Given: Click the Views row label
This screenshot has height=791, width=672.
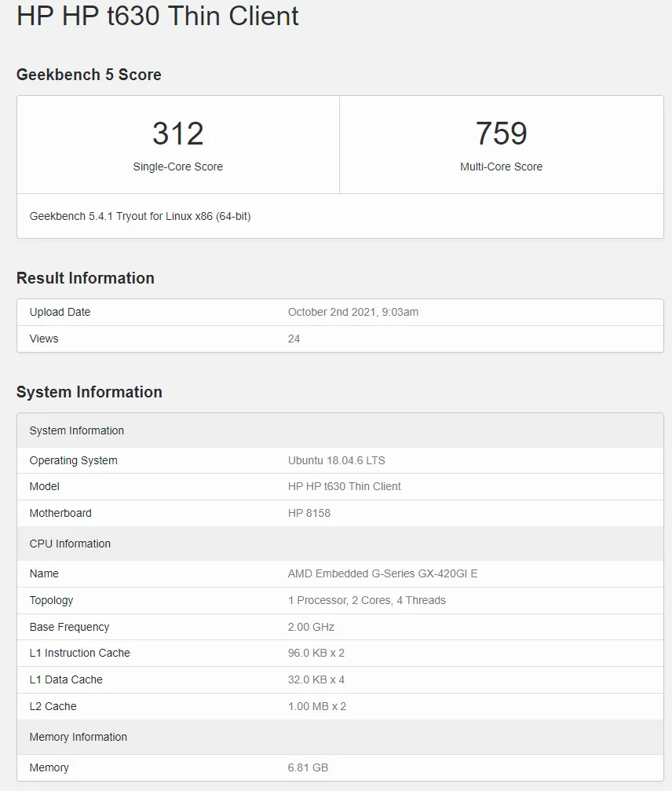Looking at the screenshot, I should click(x=44, y=339).
